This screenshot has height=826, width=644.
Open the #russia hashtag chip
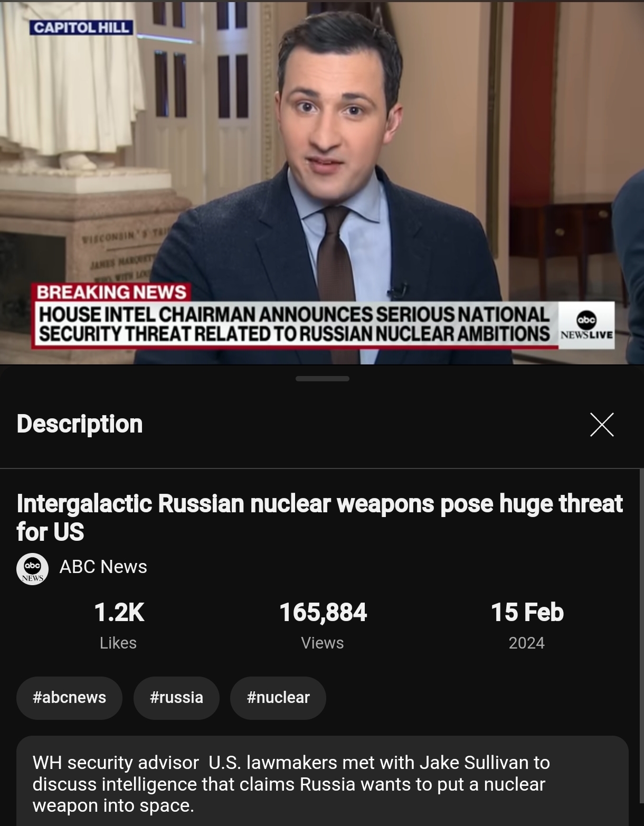tap(176, 698)
